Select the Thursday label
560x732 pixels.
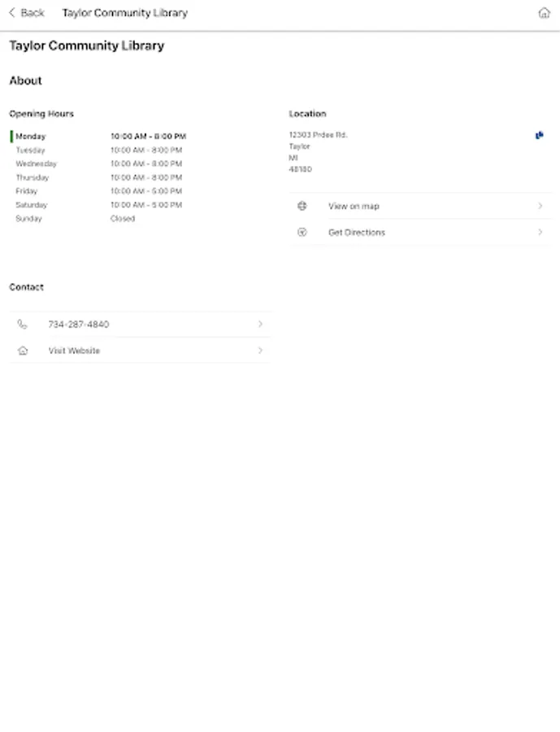tap(33, 177)
